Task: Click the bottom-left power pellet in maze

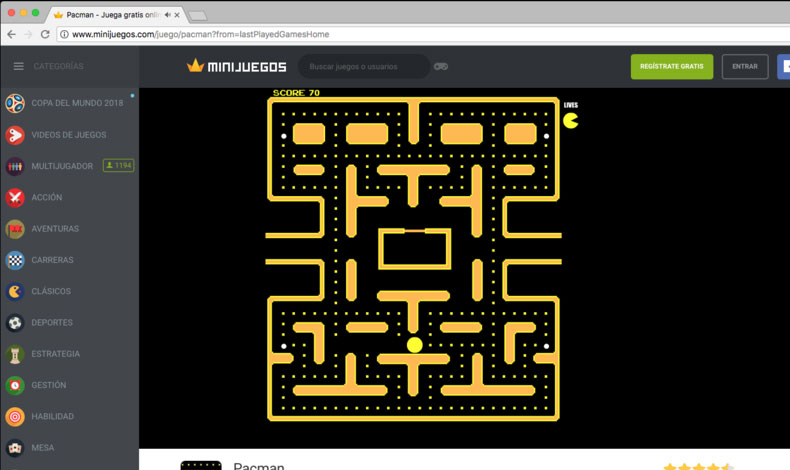Action: tap(284, 346)
